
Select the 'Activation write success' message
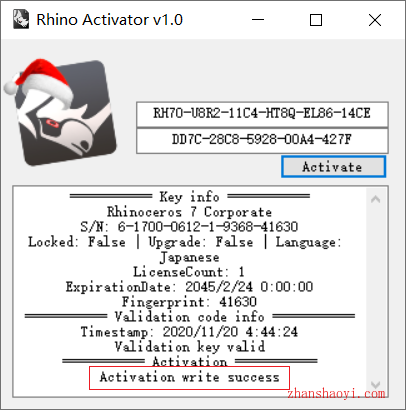[189, 377]
